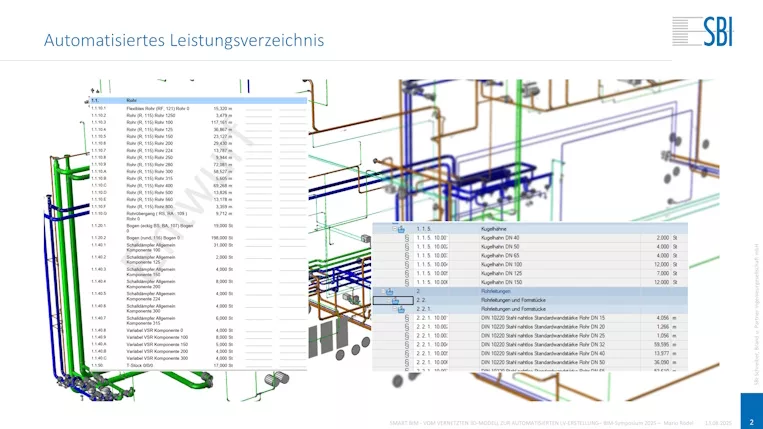Click the paragraph icon of Rohr DN 20
Viewport: 763px width, 429px height.
[x=407, y=327]
